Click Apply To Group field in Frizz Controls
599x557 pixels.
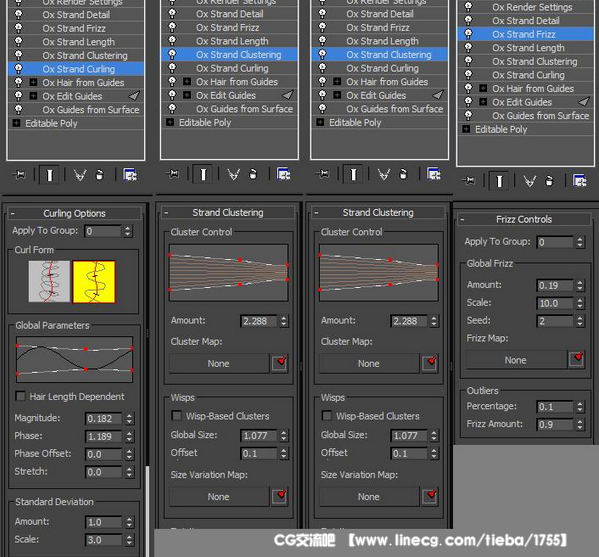[x=555, y=242]
